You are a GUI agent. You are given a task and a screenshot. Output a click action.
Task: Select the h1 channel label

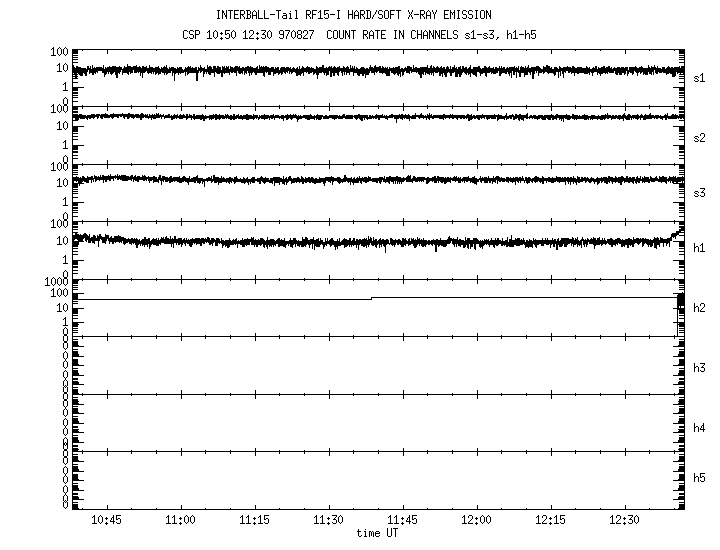coord(700,249)
